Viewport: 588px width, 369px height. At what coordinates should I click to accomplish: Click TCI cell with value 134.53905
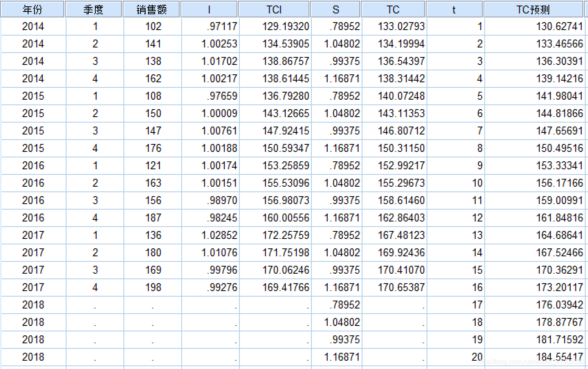click(275, 44)
